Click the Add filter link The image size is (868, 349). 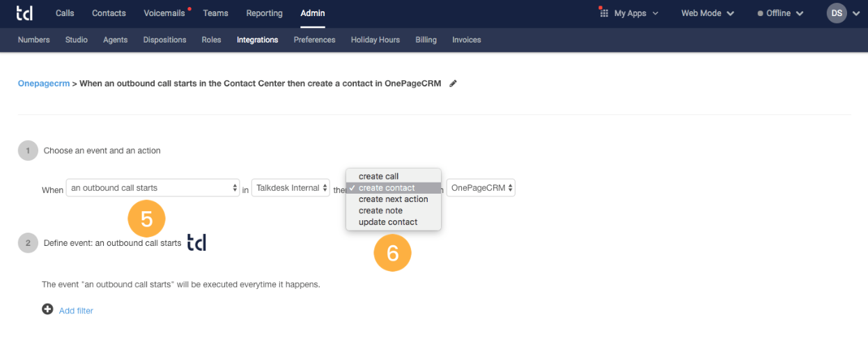(x=76, y=311)
